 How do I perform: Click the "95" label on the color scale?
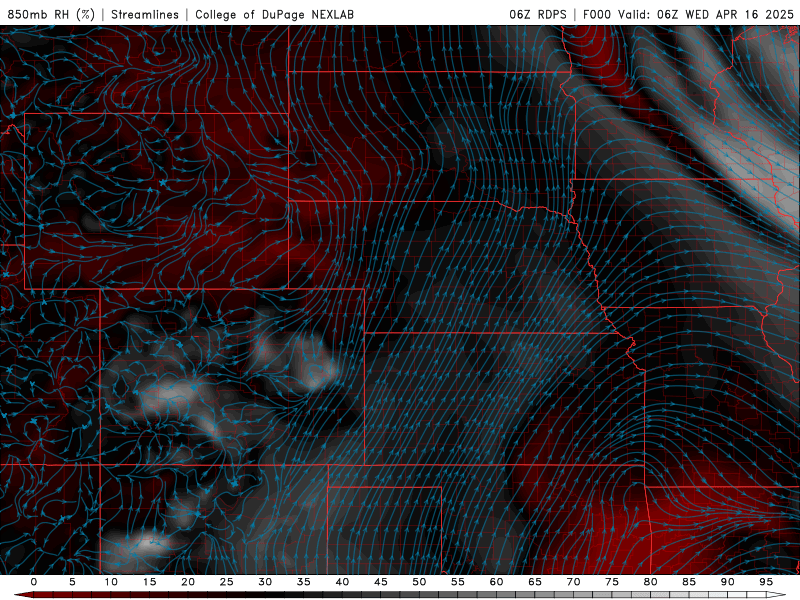pos(766,582)
